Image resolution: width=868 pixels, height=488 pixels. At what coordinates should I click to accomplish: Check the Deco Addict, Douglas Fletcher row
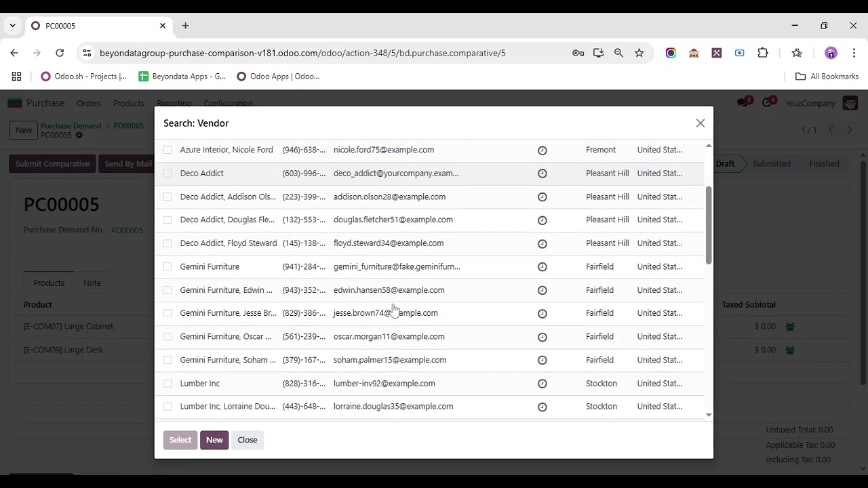click(x=167, y=220)
